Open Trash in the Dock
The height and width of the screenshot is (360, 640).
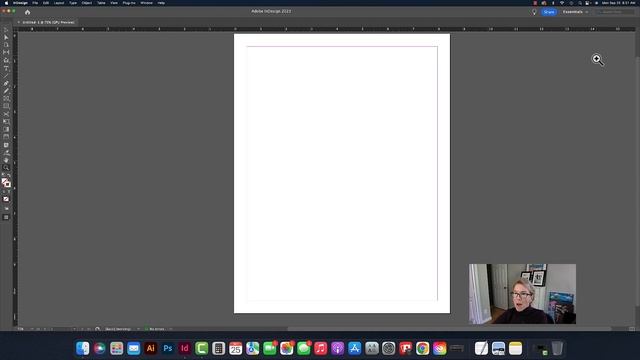[557, 348]
